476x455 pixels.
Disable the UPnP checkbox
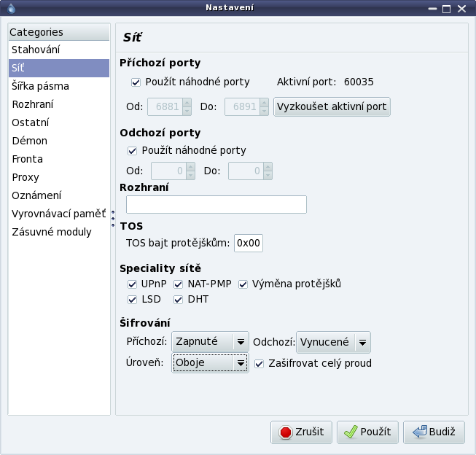(x=132, y=284)
